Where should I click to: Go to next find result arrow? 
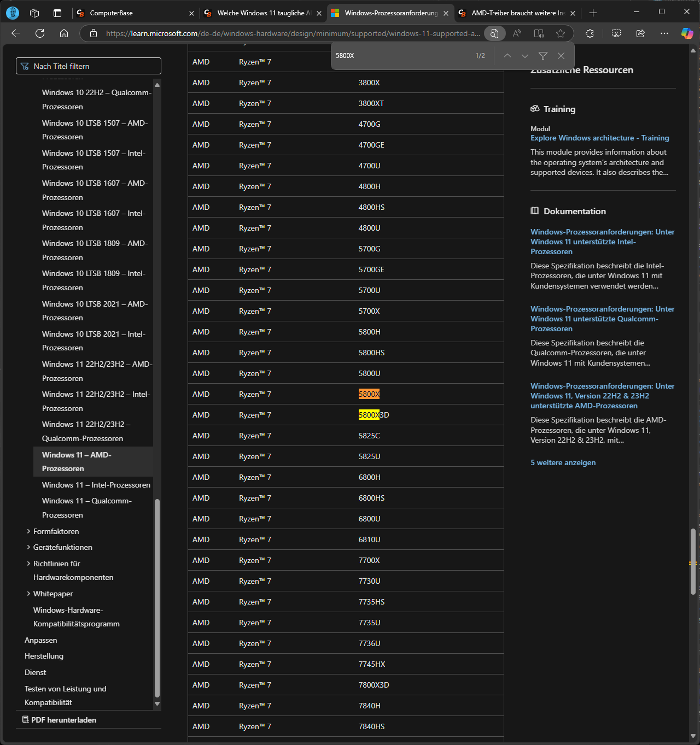click(525, 56)
